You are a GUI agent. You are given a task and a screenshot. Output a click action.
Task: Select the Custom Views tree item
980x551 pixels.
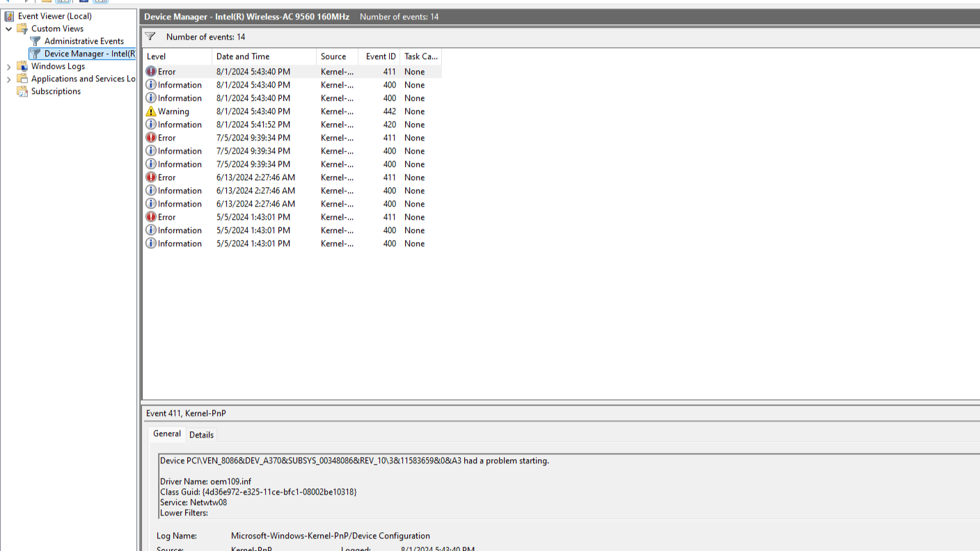click(57, 29)
